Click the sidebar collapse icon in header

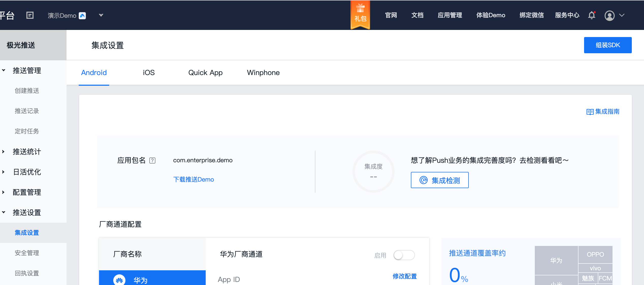[x=30, y=15]
